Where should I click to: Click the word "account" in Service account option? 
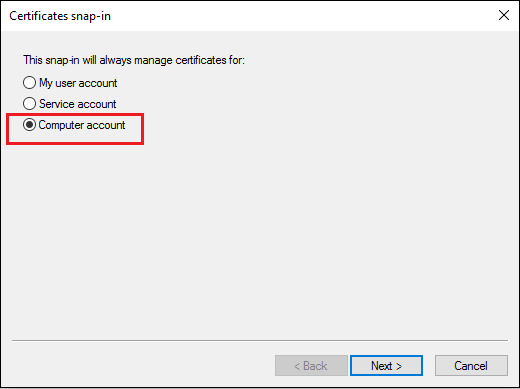[97, 104]
